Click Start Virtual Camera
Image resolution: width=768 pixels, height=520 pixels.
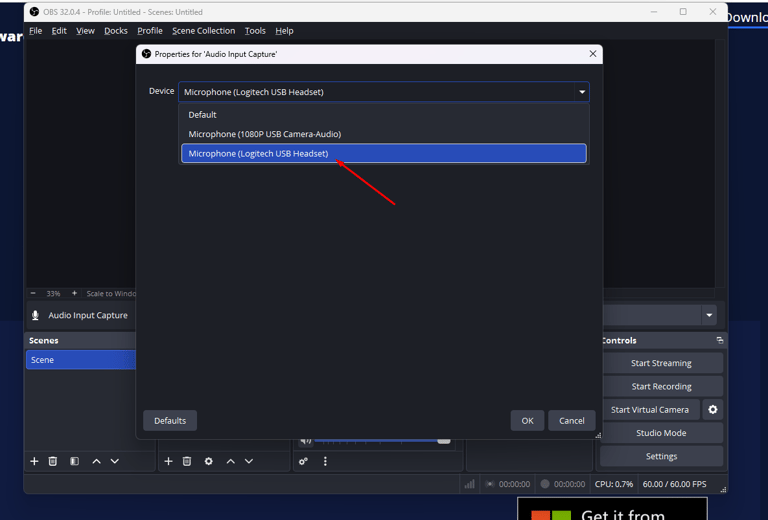[x=650, y=409]
